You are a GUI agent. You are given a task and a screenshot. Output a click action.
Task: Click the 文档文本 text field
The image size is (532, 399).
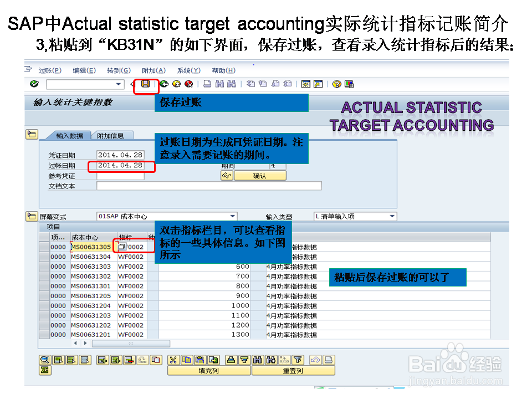click(x=209, y=186)
